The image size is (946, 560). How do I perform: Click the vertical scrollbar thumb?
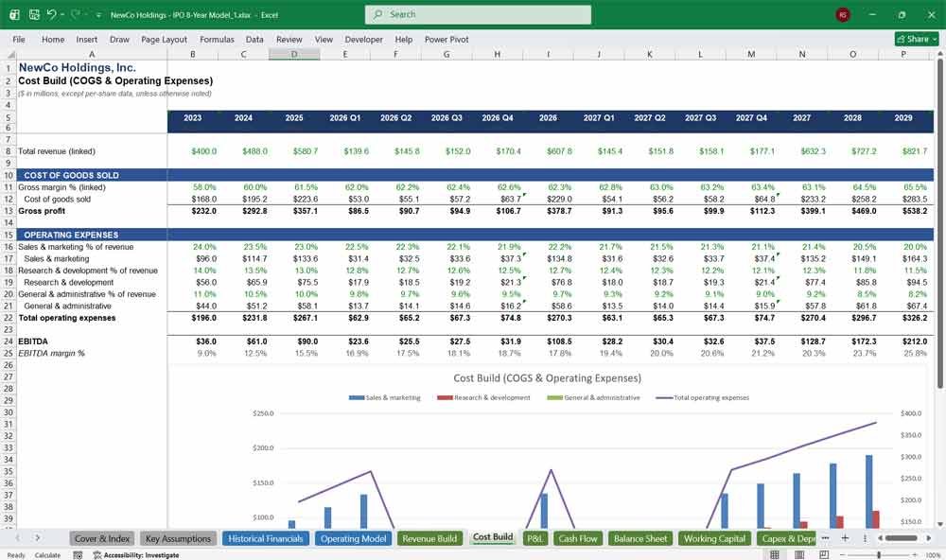(x=939, y=223)
